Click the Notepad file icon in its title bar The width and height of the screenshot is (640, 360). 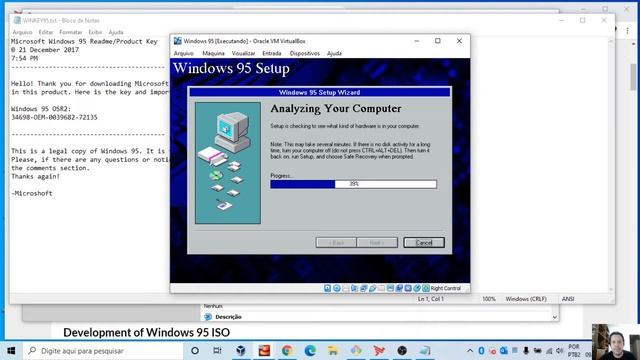(17, 20)
